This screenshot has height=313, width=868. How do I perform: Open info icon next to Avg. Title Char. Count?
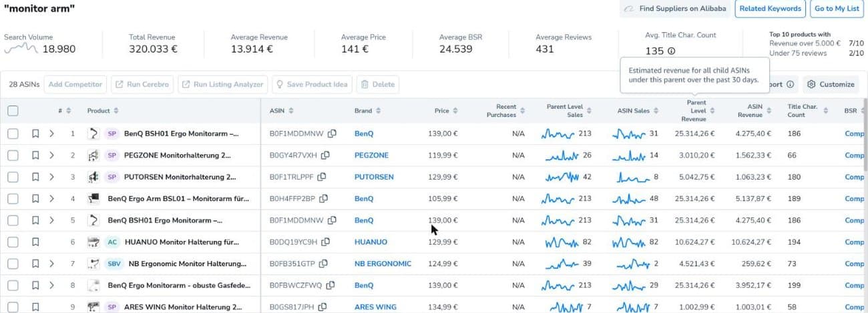672,51
